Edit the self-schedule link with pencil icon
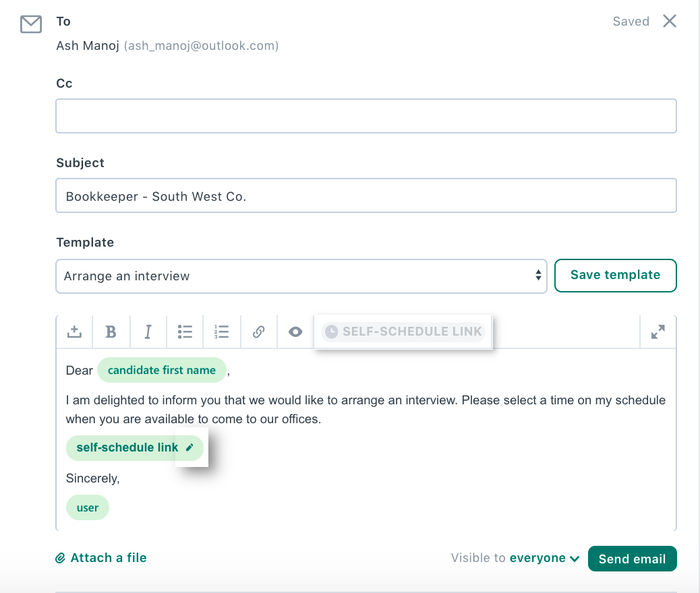The image size is (700, 593). [x=189, y=447]
